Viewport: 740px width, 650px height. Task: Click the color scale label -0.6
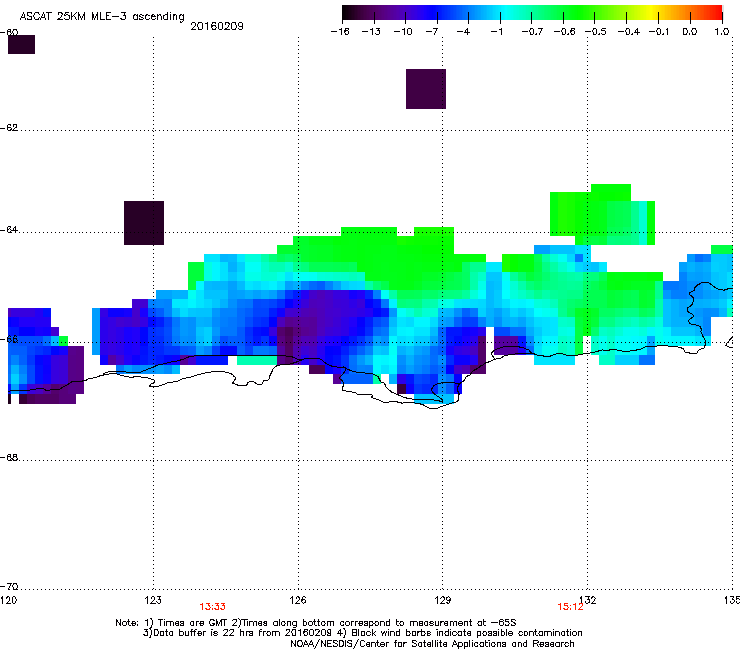pos(564,32)
